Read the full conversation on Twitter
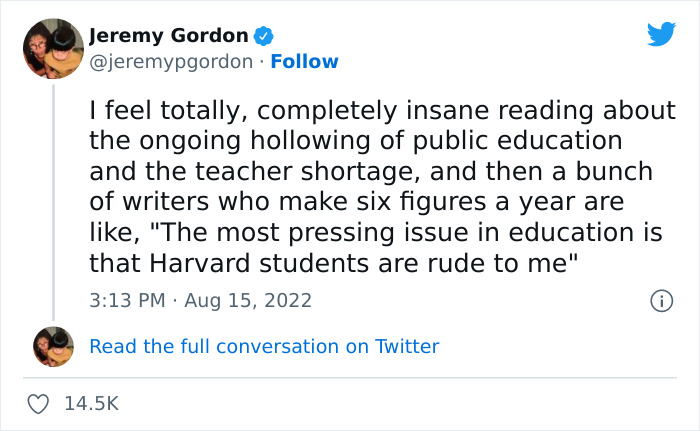Screen dimensions: 700x431 [x=264, y=346]
